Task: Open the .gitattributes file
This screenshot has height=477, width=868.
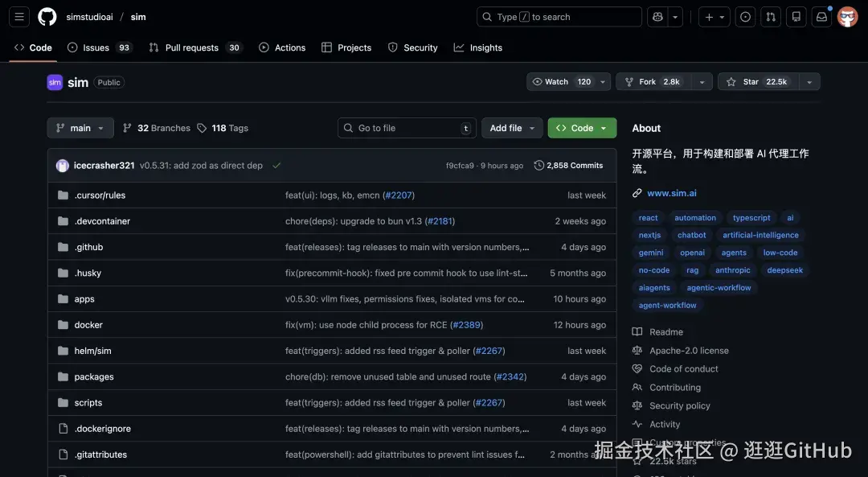Action: [x=100, y=454]
